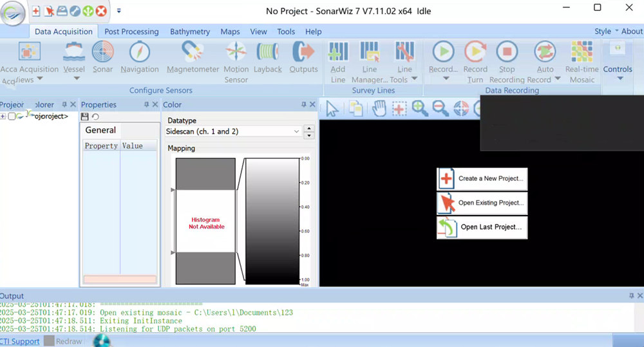Click Stop Recording button

pyautogui.click(x=507, y=63)
